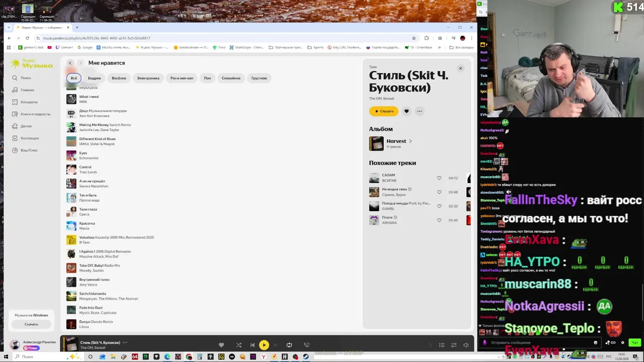Viewport: 644px width, 362px height.
Task: Expand hidden bookmarks overflow chevron
Action: click(439, 48)
